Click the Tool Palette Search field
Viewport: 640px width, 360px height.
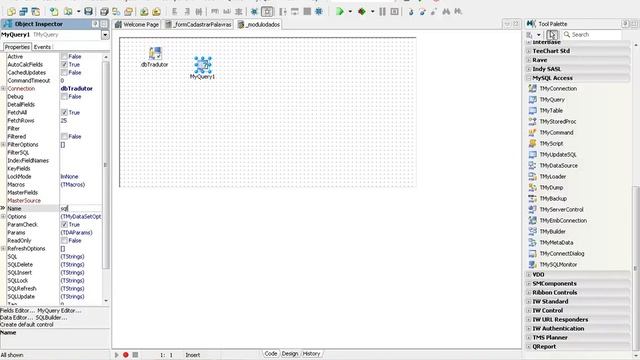pos(592,35)
